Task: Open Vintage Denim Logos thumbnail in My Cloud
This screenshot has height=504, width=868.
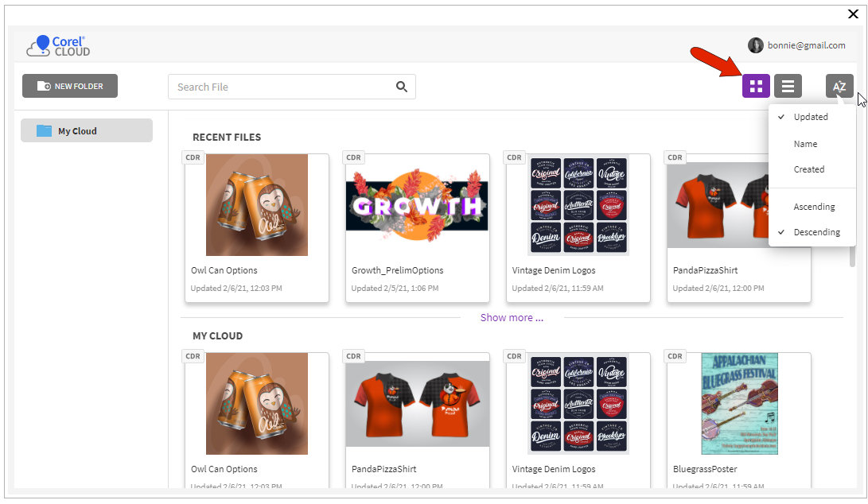Action: pyautogui.click(x=578, y=403)
